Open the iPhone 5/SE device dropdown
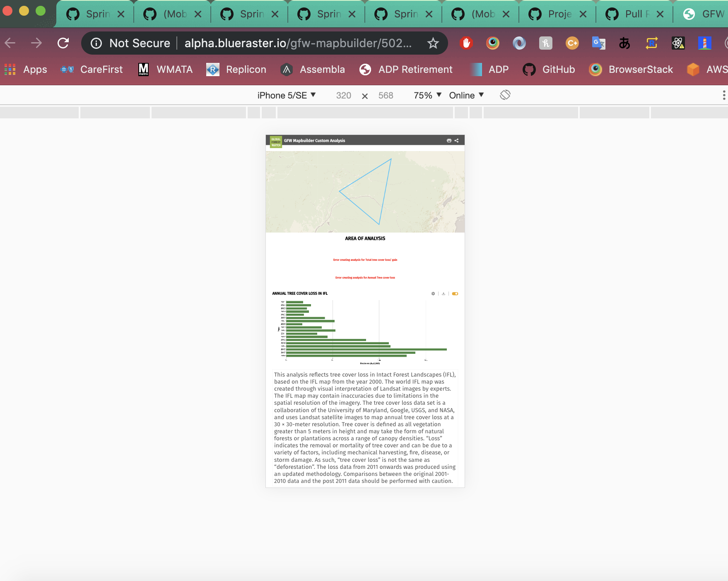 coord(286,95)
